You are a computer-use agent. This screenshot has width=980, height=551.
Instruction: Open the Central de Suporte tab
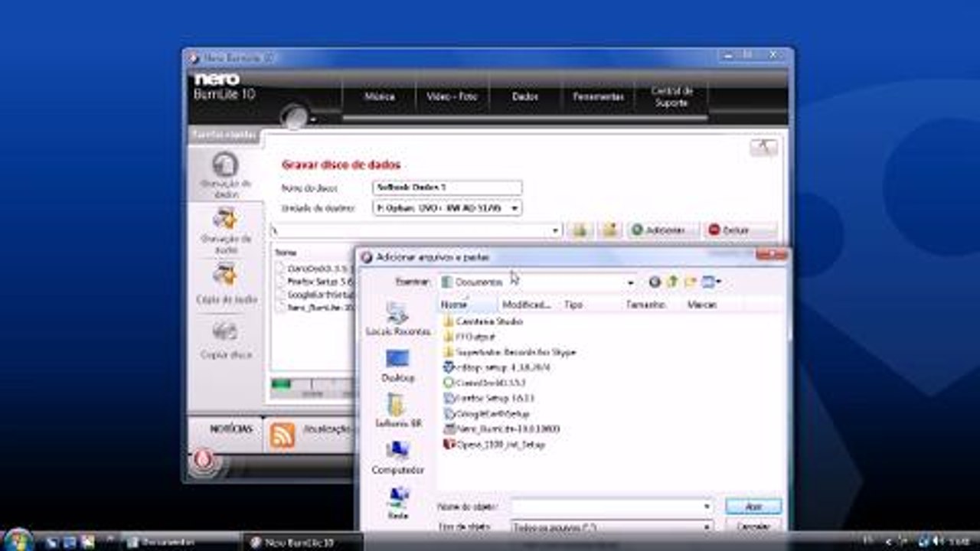671,97
